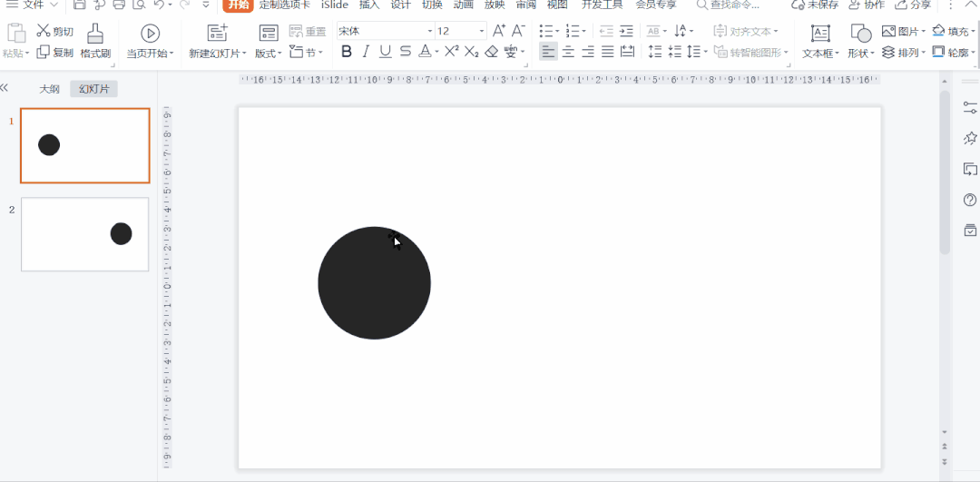Open the font size 12 dropdown

pos(482,31)
